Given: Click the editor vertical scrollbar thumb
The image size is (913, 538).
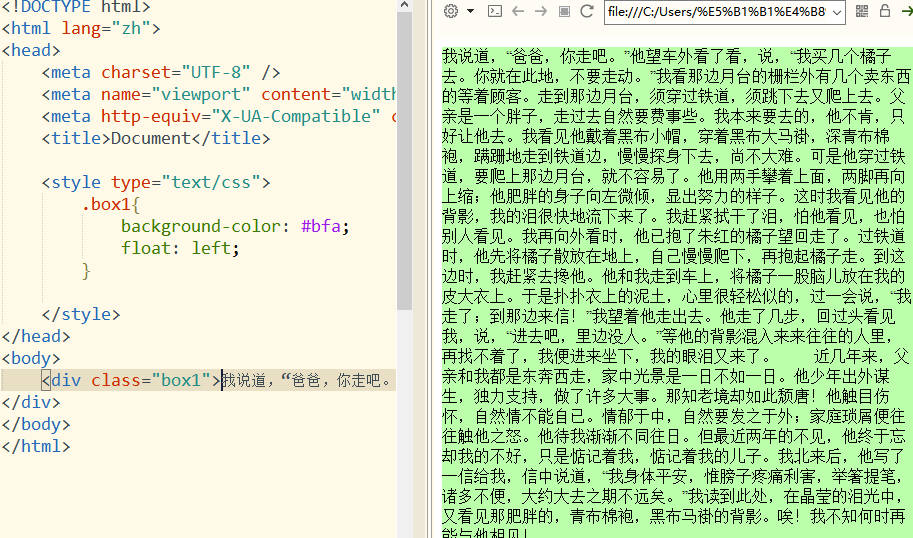Looking at the screenshot, I should [x=405, y=161].
